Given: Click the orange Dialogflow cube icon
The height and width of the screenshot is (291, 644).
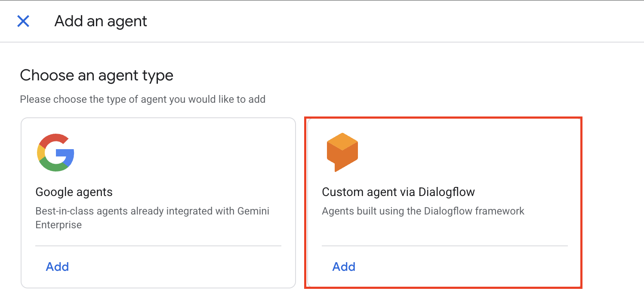Looking at the screenshot, I should coord(342,153).
